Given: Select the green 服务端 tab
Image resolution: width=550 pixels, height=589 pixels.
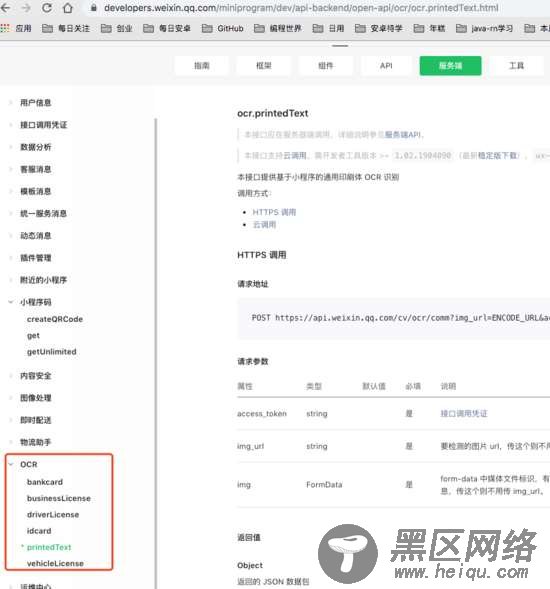Looking at the screenshot, I should pyautogui.click(x=450, y=66).
